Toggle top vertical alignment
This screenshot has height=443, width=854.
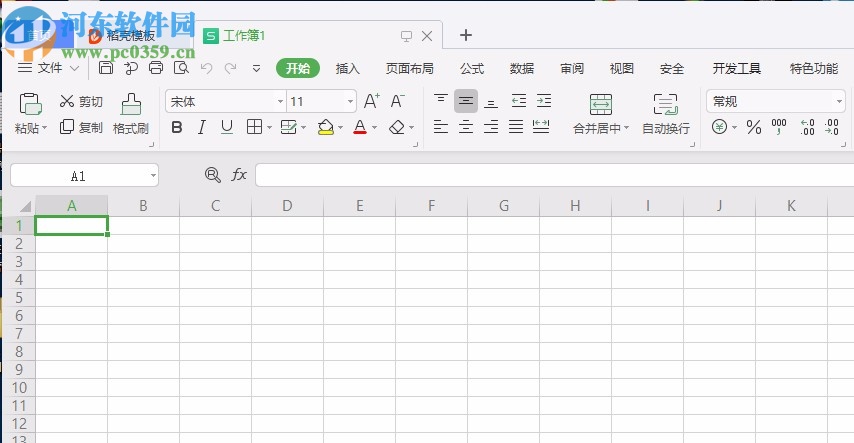click(441, 100)
